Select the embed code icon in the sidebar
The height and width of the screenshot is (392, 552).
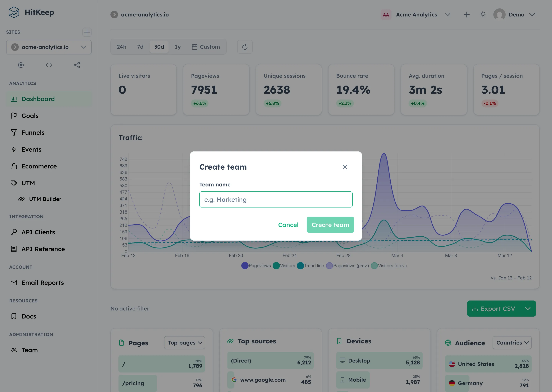click(x=48, y=65)
